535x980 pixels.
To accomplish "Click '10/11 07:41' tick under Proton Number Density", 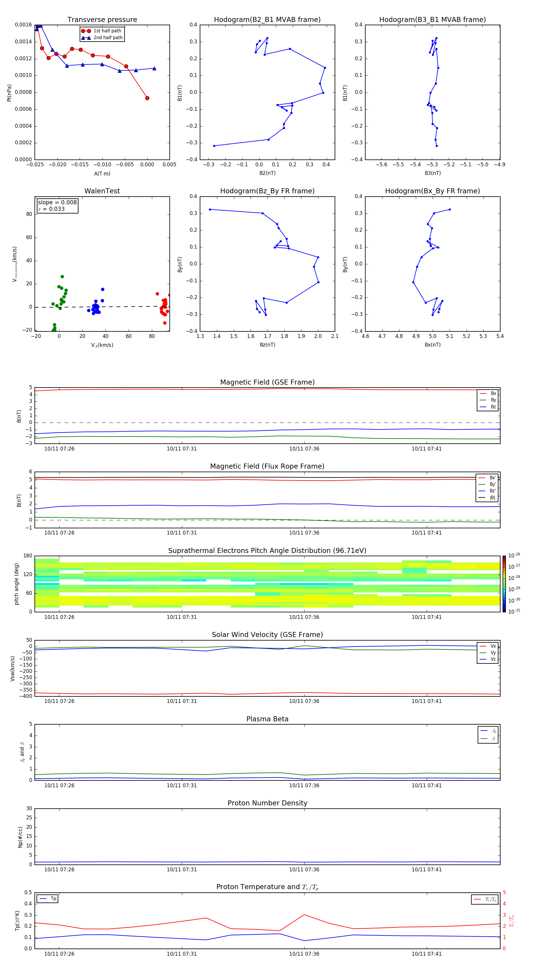I will coord(427,869).
